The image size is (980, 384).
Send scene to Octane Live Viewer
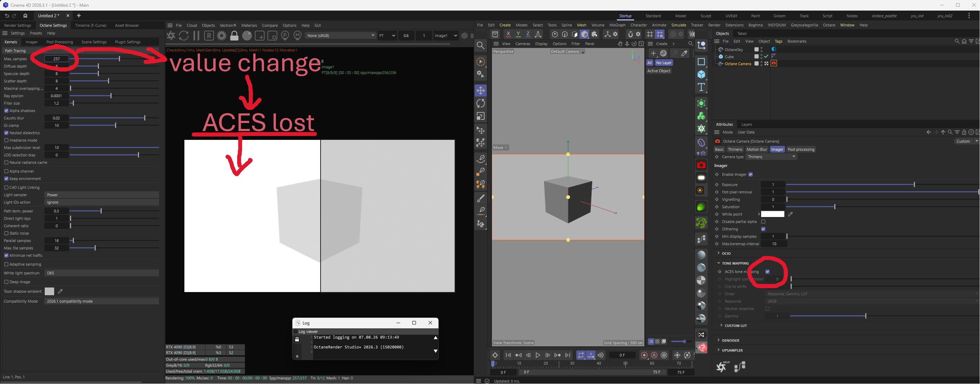tap(171, 36)
